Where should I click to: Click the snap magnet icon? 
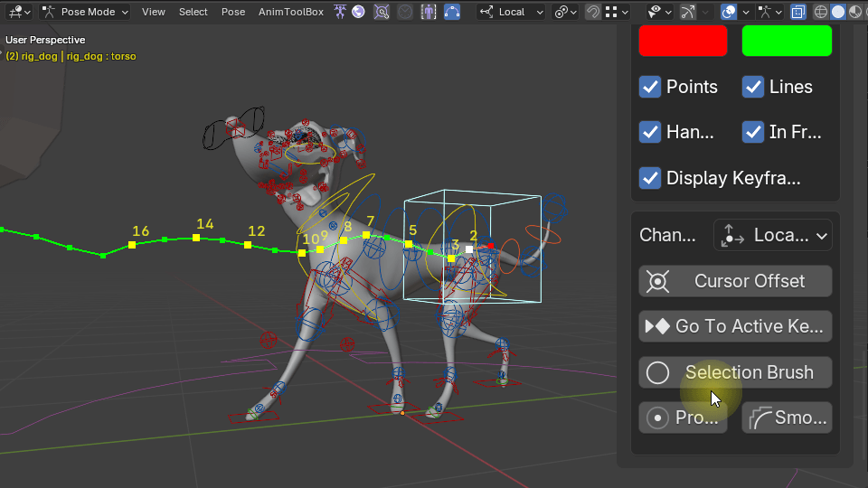coord(592,12)
